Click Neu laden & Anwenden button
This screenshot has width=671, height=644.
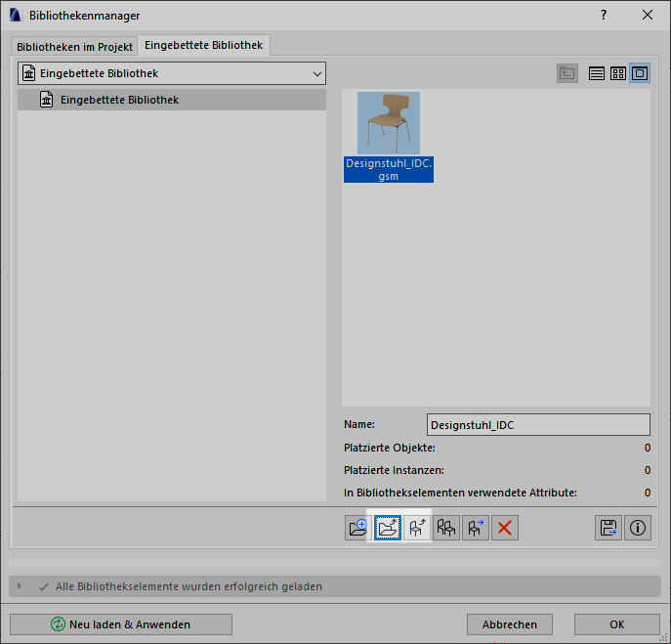[x=121, y=624]
